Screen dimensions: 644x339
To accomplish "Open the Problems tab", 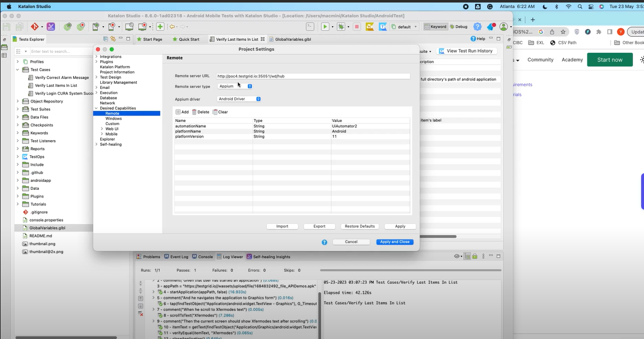I will (148, 257).
